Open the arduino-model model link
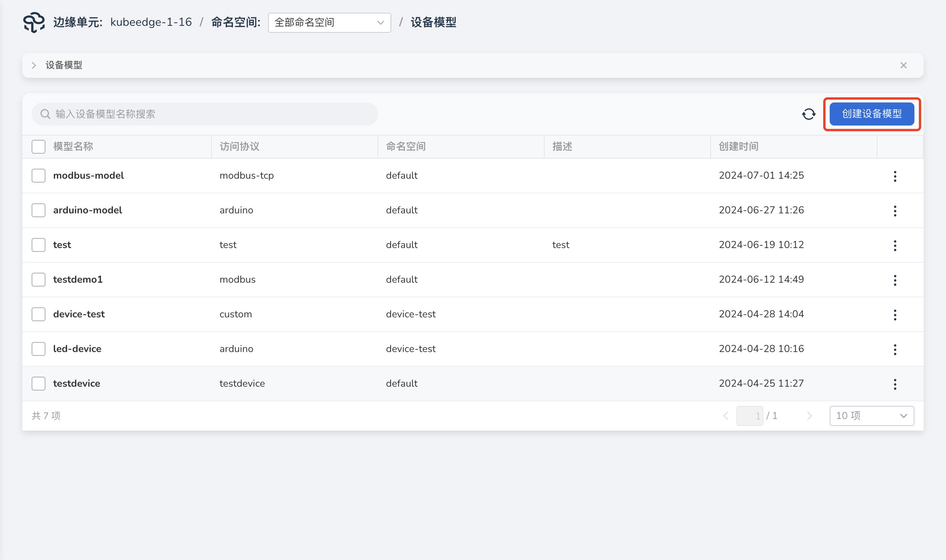 (x=87, y=210)
